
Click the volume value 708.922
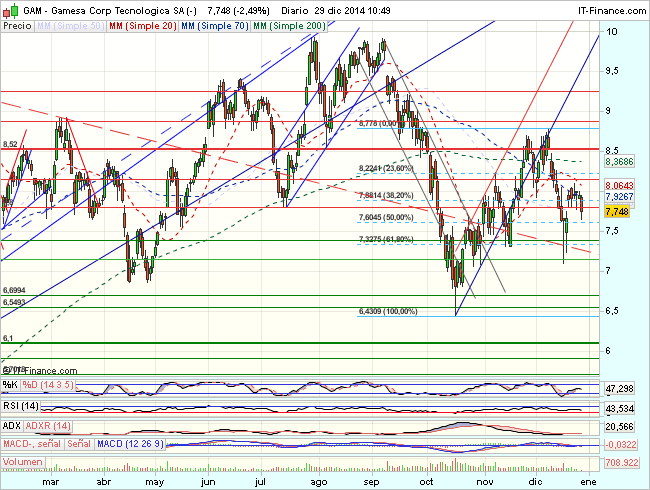(x=621, y=462)
